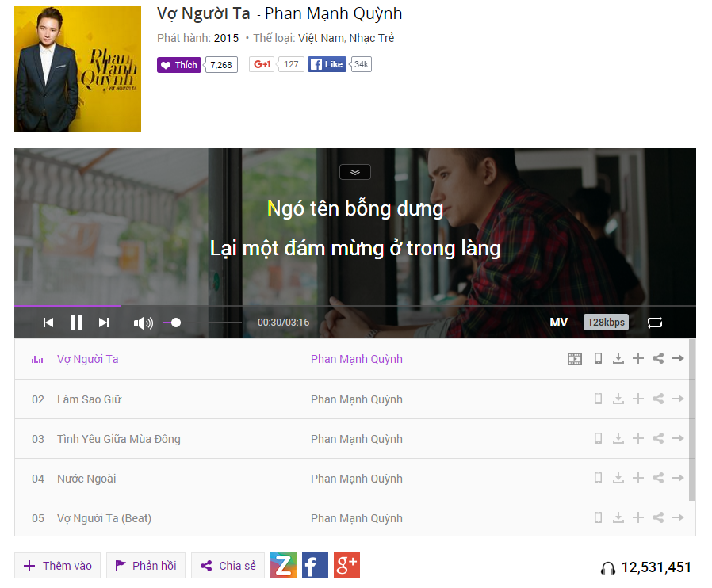Switch to MV video mode
712x588 pixels.
coord(558,322)
